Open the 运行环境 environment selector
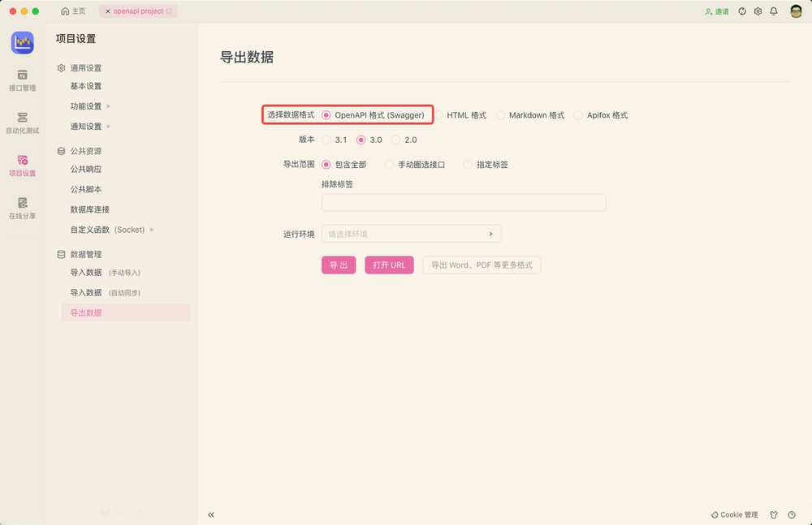 tap(411, 232)
